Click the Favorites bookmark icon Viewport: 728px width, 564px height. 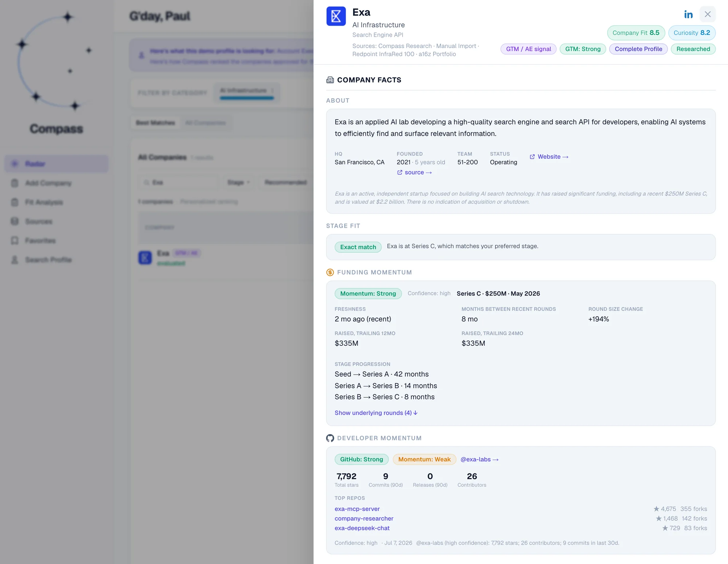coord(15,241)
